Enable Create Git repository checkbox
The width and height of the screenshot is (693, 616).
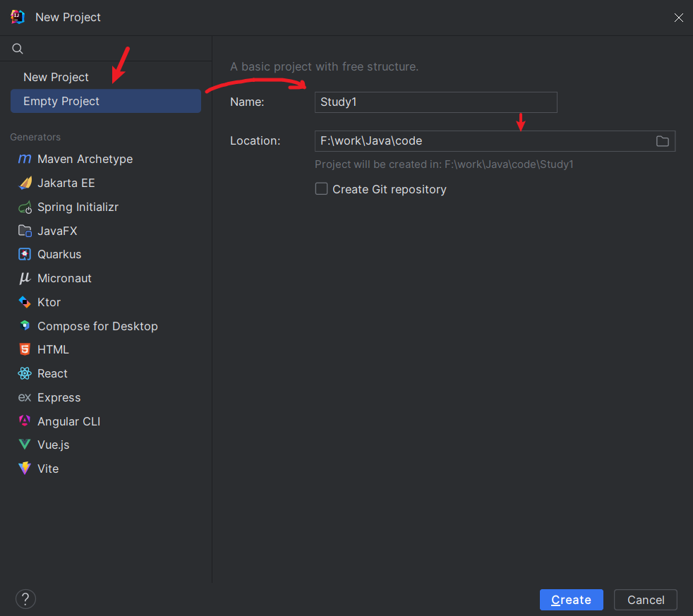point(322,189)
